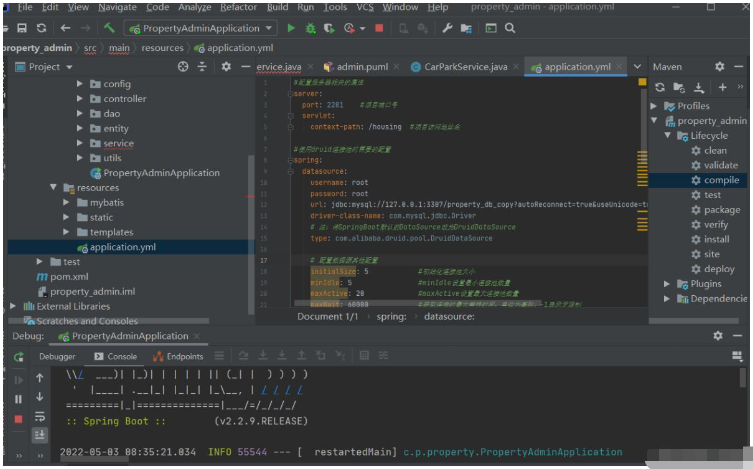
Task: Open settings with the wrench icon
Action: pyautogui.click(x=447, y=28)
